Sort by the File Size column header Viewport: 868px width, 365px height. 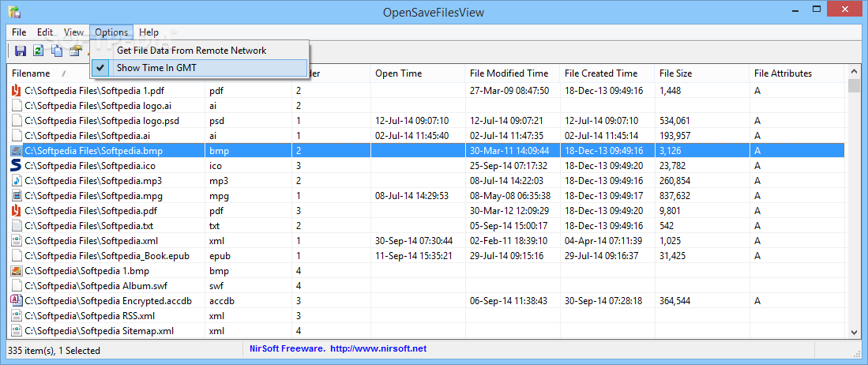pos(702,73)
